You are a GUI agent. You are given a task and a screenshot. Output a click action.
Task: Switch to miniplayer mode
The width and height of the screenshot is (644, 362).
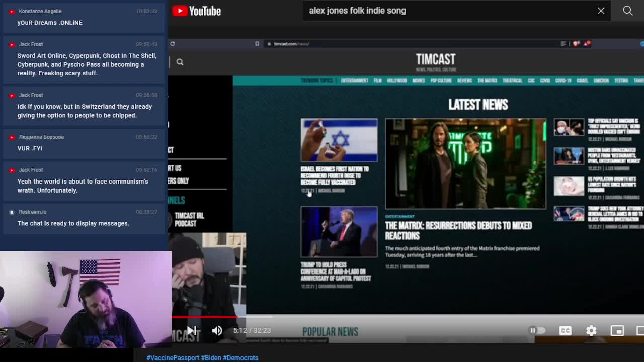(x=617, y=330)
